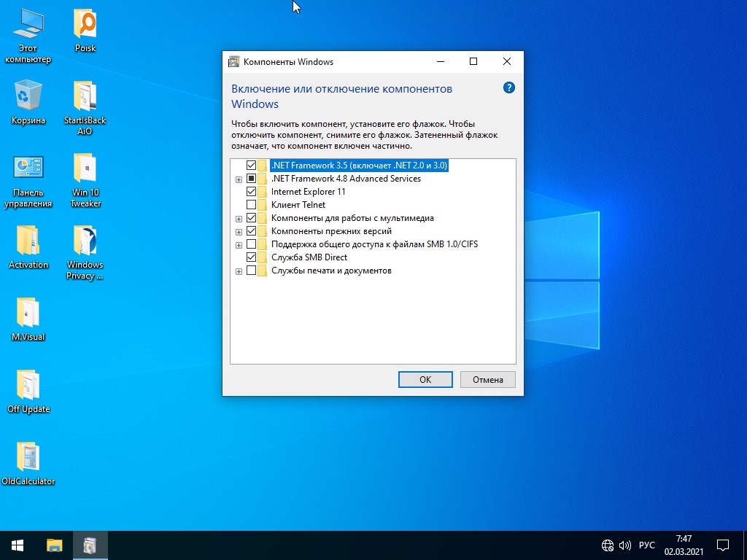
Task: Select the OldCalculator folder icon
Action: tap(28, 464)
